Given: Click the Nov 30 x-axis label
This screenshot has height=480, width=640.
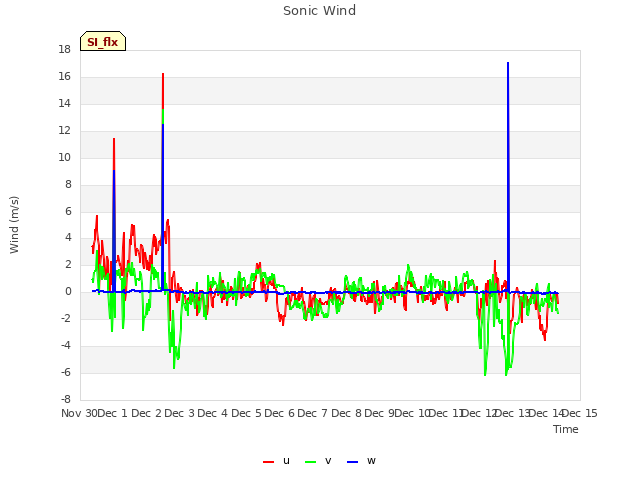Looking at the screenshot, I should pos(80,413).
